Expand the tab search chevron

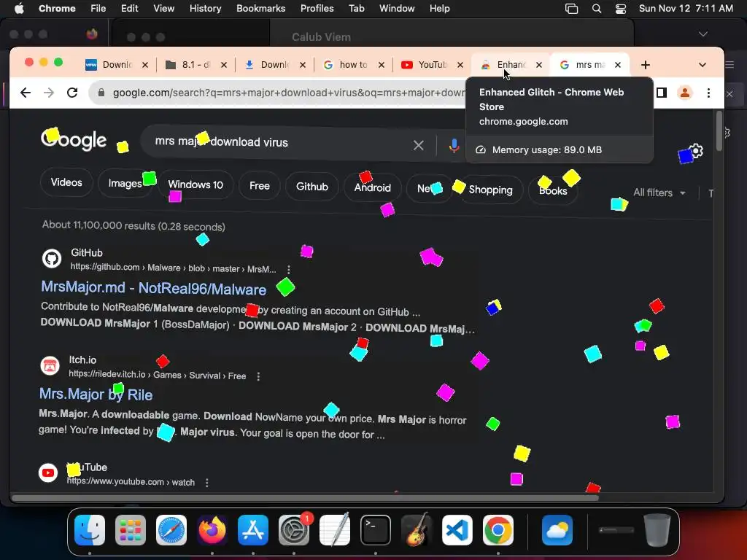(x=703, y=65)
